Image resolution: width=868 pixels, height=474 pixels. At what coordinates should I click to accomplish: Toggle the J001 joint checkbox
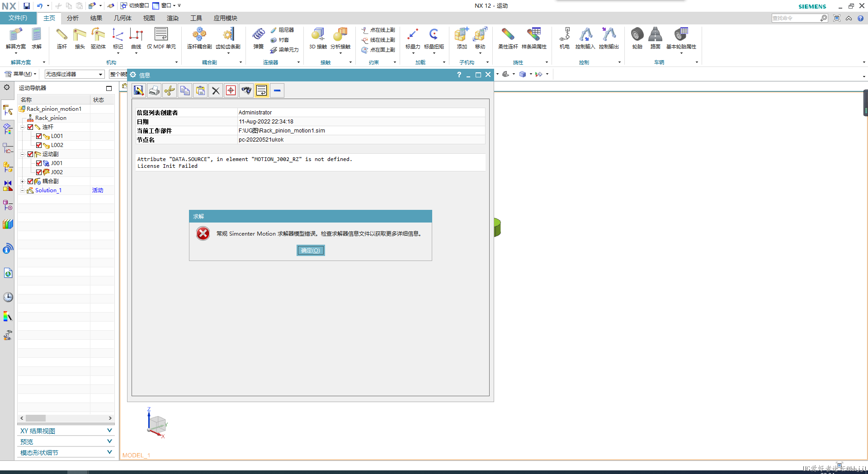[39, 163]
